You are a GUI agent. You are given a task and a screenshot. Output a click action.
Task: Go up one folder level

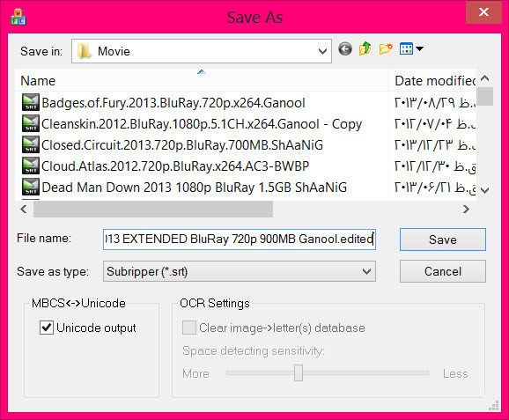coord(365,48)
